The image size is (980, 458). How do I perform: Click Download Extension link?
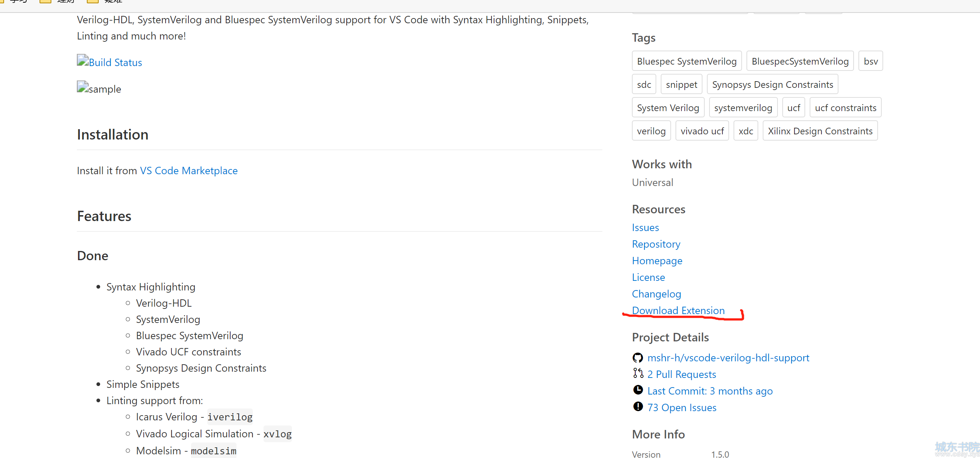pos(679,310)
